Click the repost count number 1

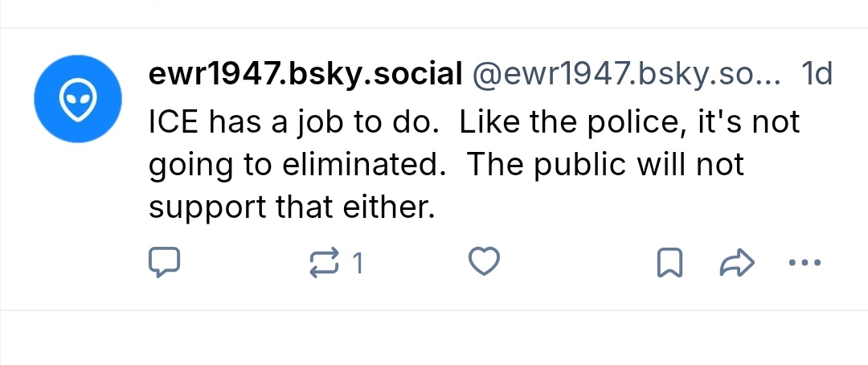coord(358,263)
